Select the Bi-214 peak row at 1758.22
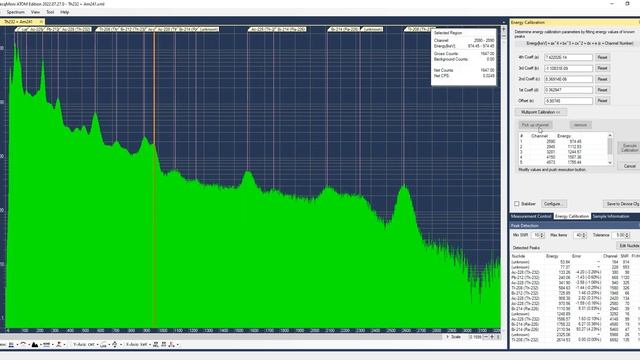The image size is (640, 360). point(575,324)
